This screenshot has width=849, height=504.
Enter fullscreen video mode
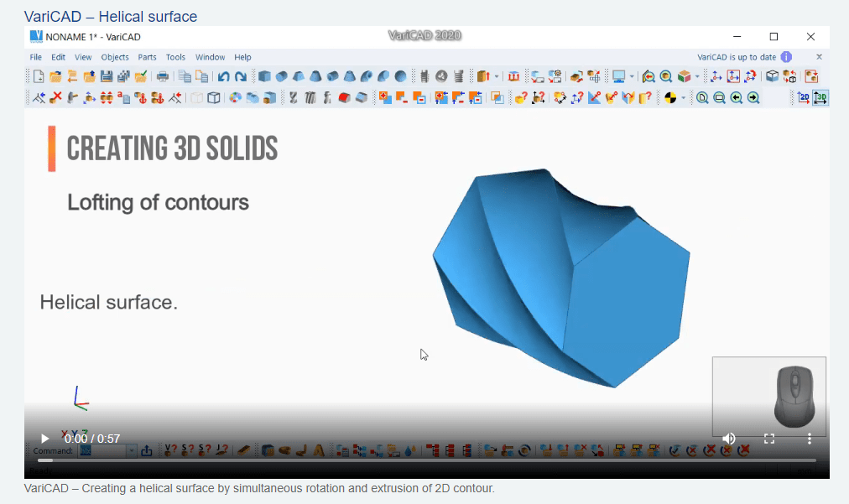pyautogui.click(x=768, y=439)
